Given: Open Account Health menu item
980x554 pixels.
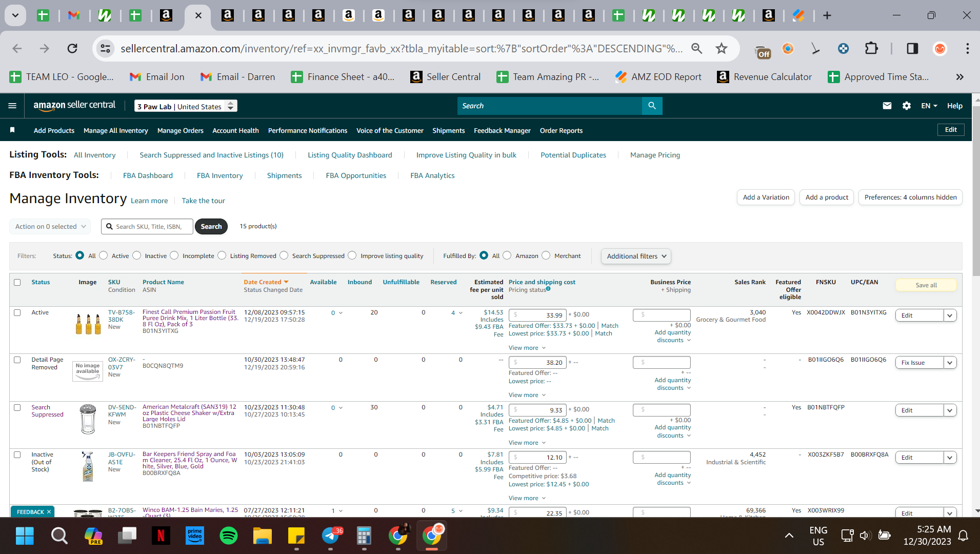Looking at the screenshot, I should [236, 130].
